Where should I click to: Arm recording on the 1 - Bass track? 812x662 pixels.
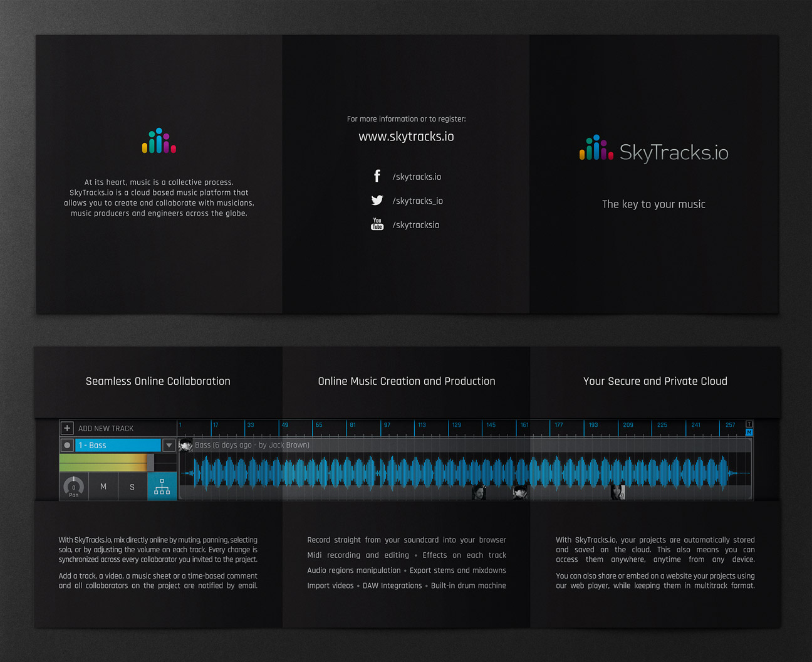coord(67,445)
